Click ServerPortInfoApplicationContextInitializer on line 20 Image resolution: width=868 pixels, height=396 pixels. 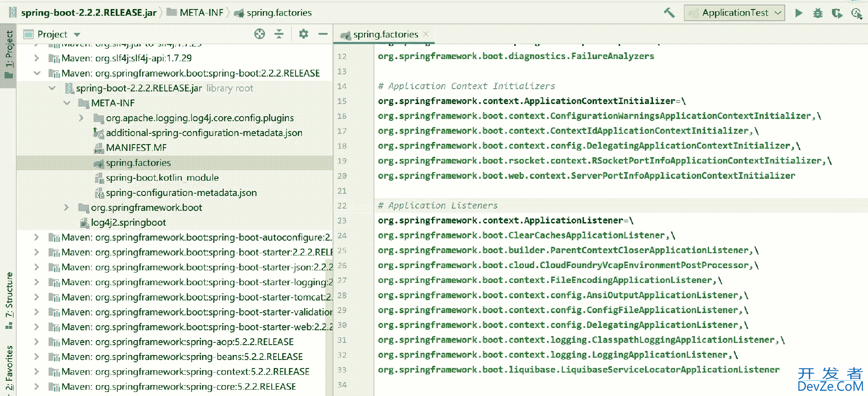point(683,176)
